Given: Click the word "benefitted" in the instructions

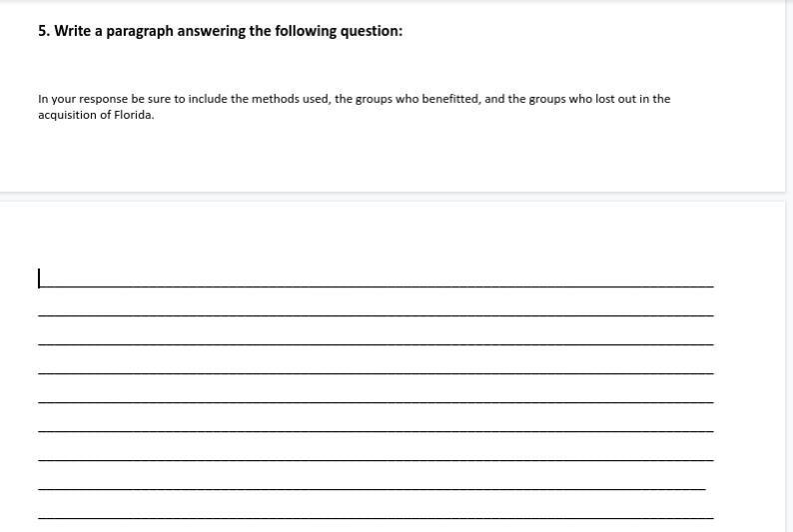Looking at the screenshot, I should click(x=451, y=99).
